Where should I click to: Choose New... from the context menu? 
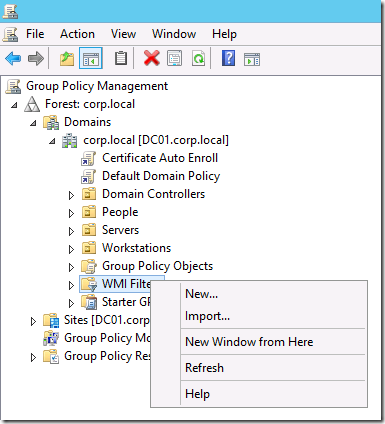[201, 294]
